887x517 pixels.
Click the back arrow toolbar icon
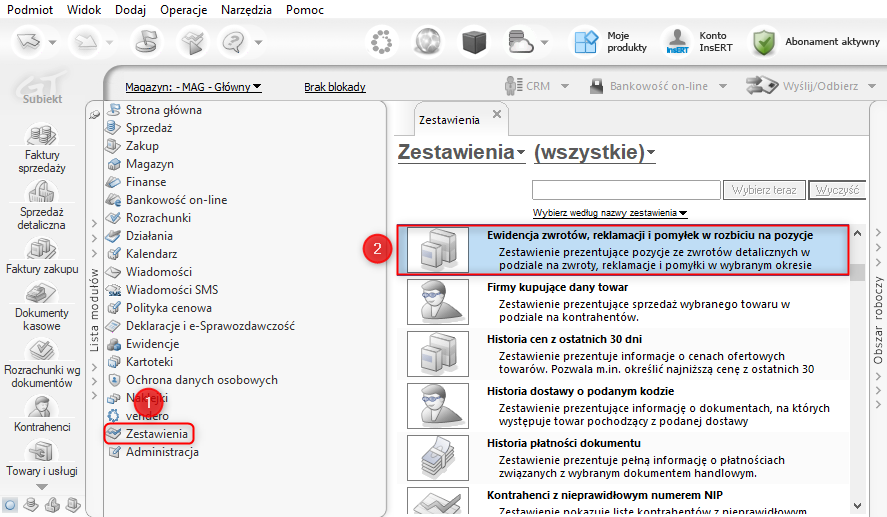[28, 42]
